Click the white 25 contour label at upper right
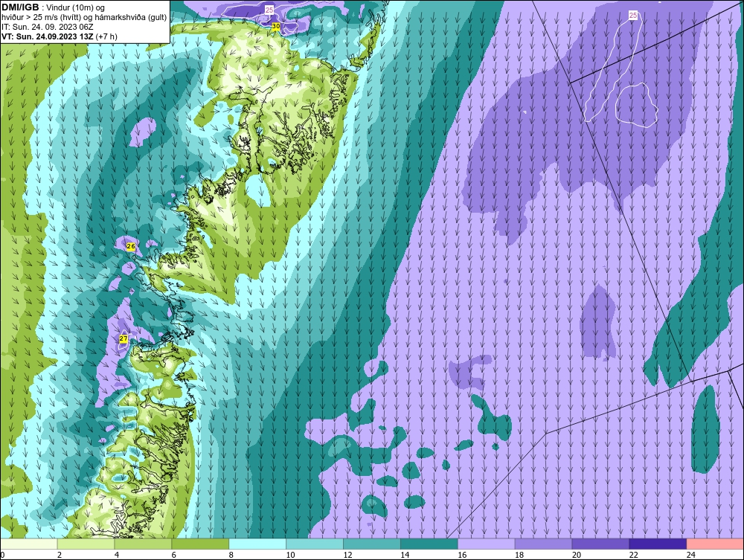The height and width of the screenshot is (560, 744). [633, 16]
